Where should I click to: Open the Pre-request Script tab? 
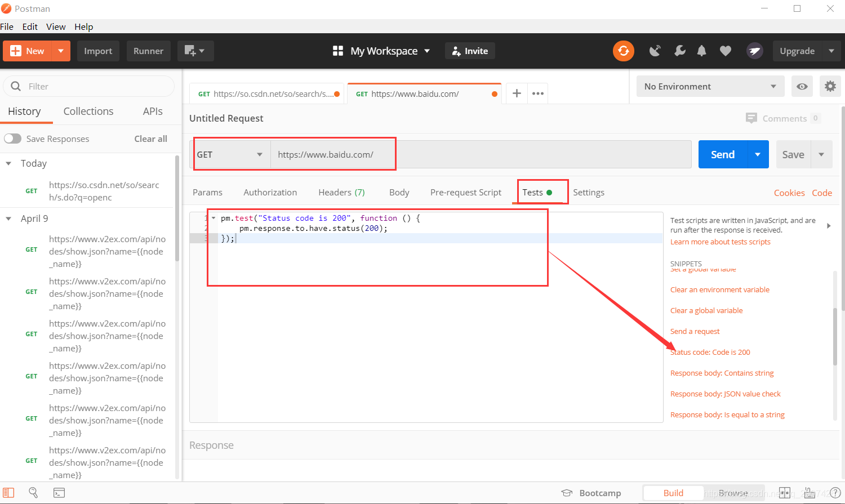466,192
